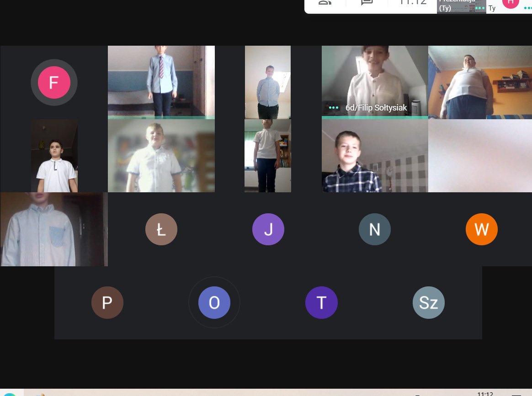532x396 pixels.
Task: Select narrow tile of boy near skylight window
Action: click(268, 82)
